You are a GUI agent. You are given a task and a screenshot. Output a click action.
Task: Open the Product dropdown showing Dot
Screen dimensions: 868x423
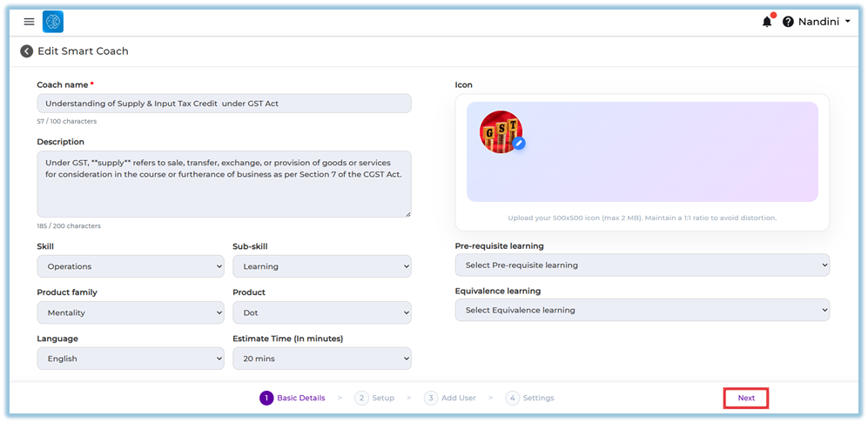(x=321, y=312)
